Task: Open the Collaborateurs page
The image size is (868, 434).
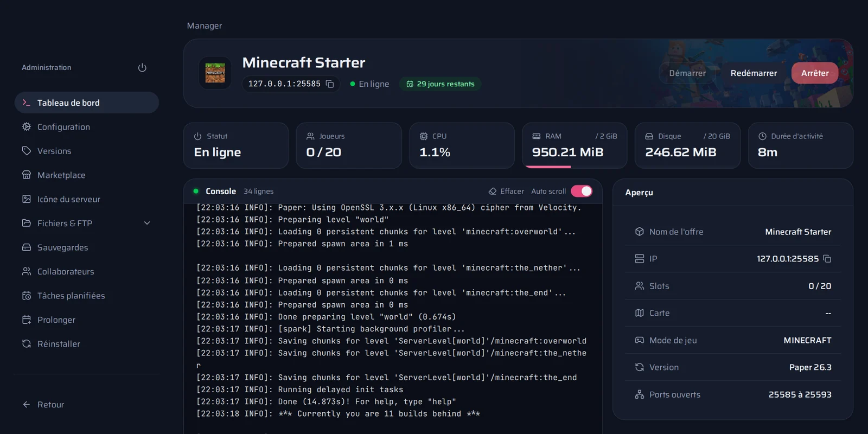Action: tap(87, 271)
